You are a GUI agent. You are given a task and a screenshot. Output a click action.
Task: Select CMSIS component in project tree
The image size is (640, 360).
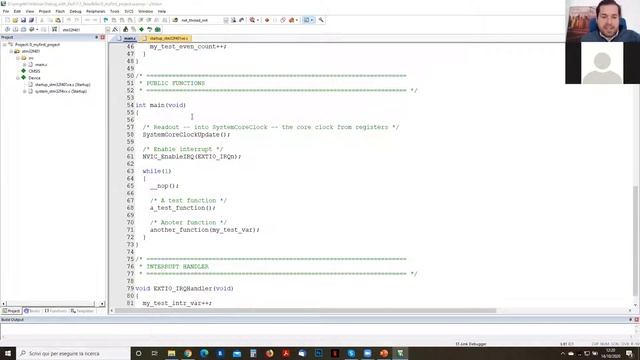click(34, 71)
